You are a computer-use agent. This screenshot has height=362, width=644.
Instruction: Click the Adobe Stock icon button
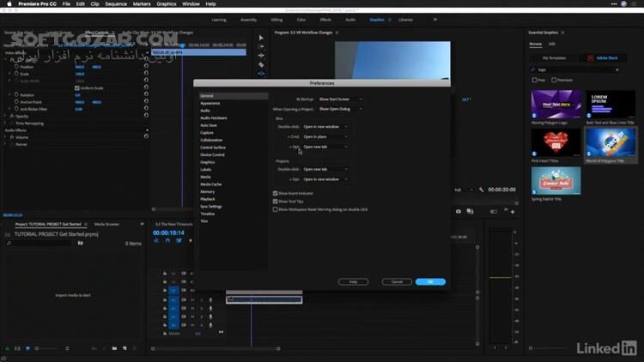(x=591, y=57)
